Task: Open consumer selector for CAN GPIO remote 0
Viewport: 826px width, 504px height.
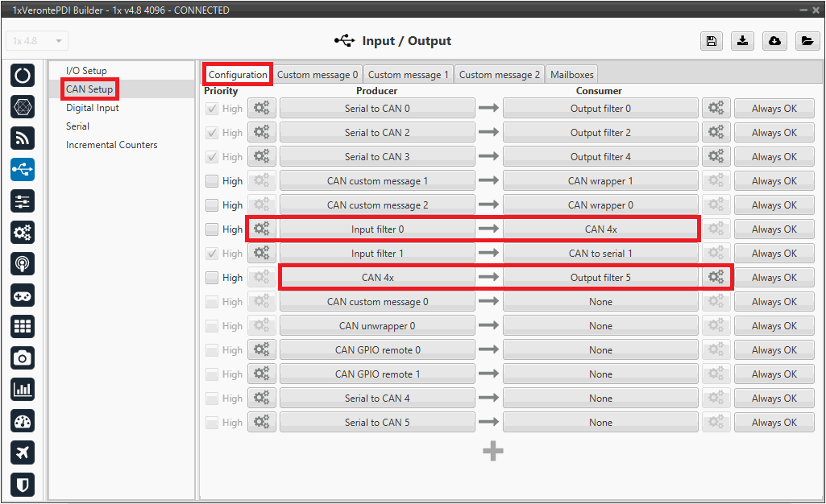Action: (600, 350)
